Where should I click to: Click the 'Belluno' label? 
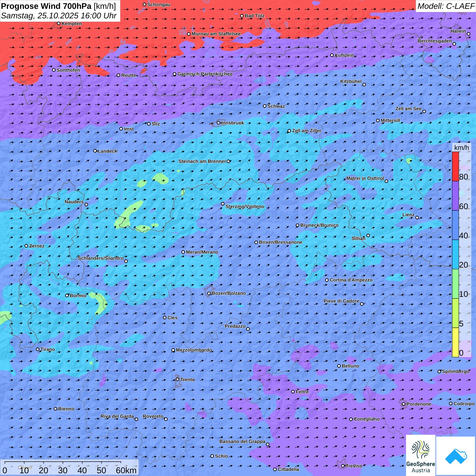pos(351,366)
